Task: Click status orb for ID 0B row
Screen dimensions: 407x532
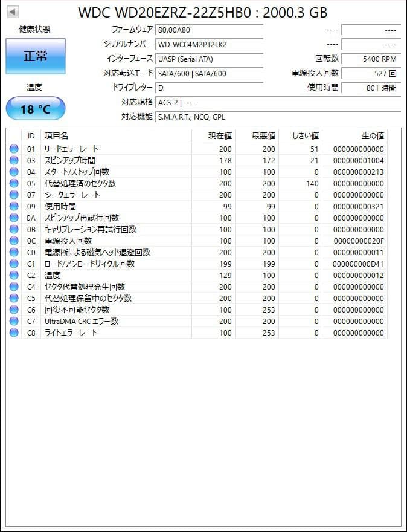Action: [x=14, y=229]
